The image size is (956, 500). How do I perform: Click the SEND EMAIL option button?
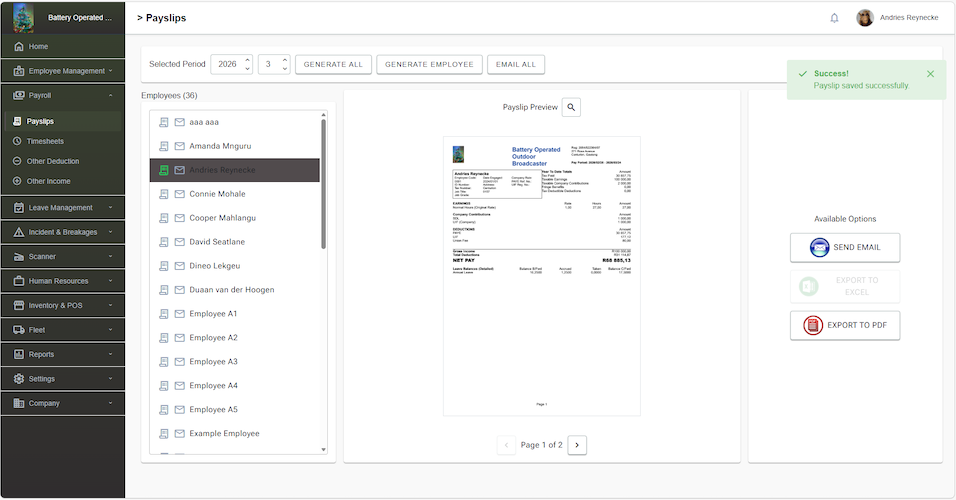click(845, 248)
